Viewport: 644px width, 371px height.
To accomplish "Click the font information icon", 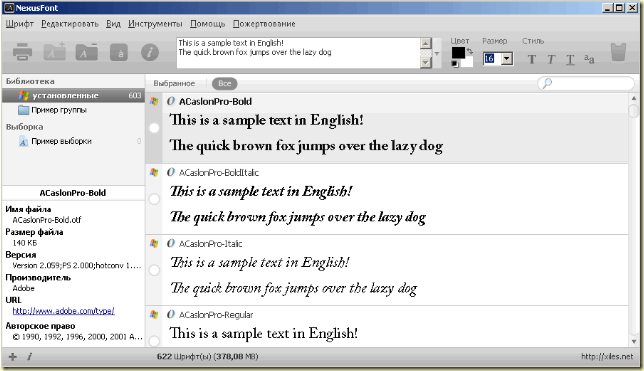I will point(150,53).
